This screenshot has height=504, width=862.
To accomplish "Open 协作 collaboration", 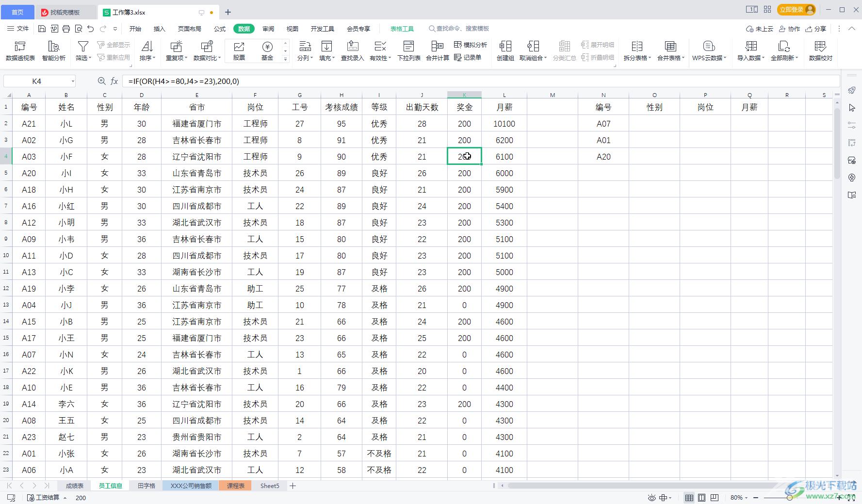I will coord(789,29).
